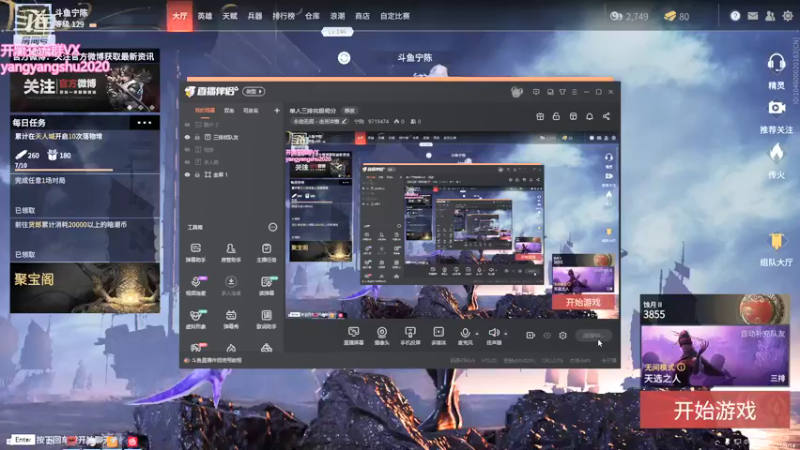Add a 多媒体 multimedia source
This screenshot has height=450, width=800.
tap(438, 336)
